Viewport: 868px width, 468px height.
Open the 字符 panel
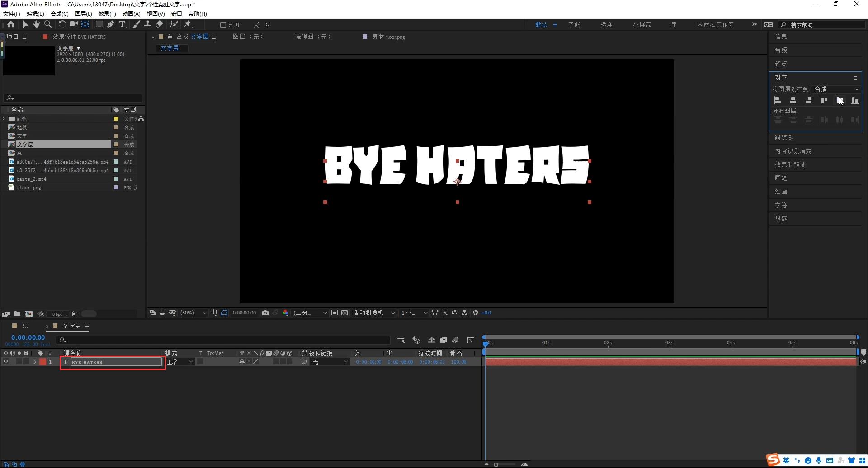pyautogui.click(x=781, y=205)
